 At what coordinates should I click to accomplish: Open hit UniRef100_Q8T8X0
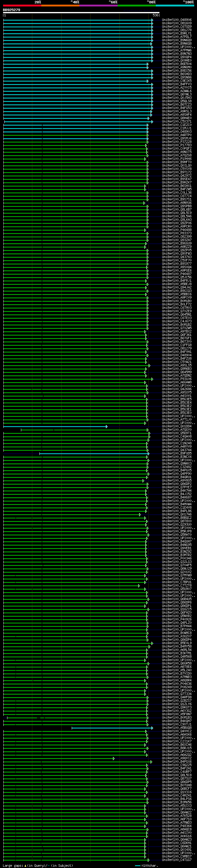click(x=177, y=521)
